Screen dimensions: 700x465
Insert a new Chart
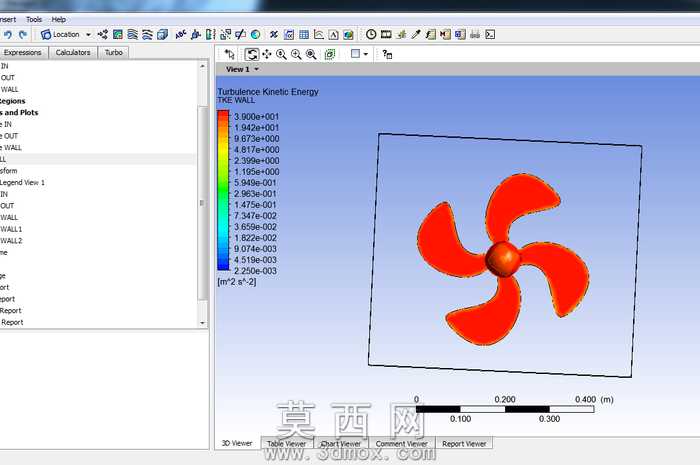click(319, 34)
